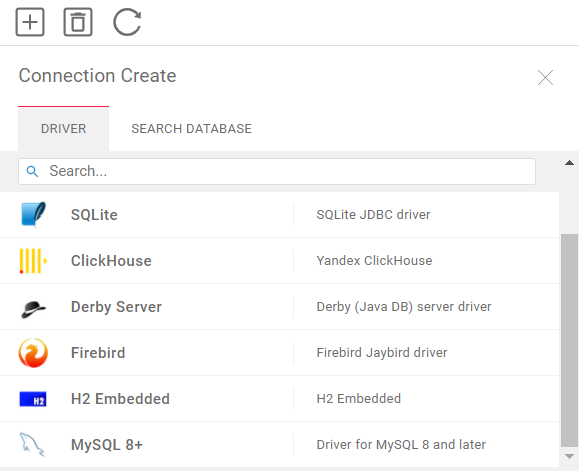The height and width of the screenshot is (471, 579).
Task: Click the Firebird phoenix icon
Action: [x=33, y=353]
